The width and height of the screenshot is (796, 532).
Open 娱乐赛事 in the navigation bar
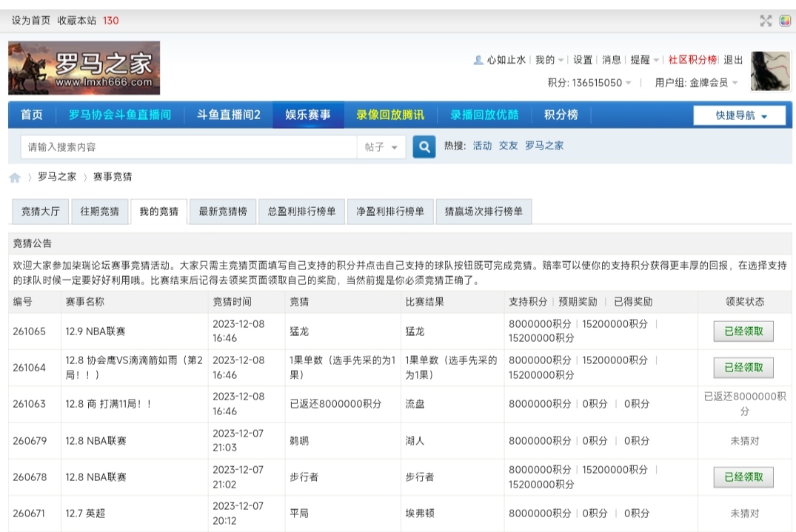coord(308,115)
